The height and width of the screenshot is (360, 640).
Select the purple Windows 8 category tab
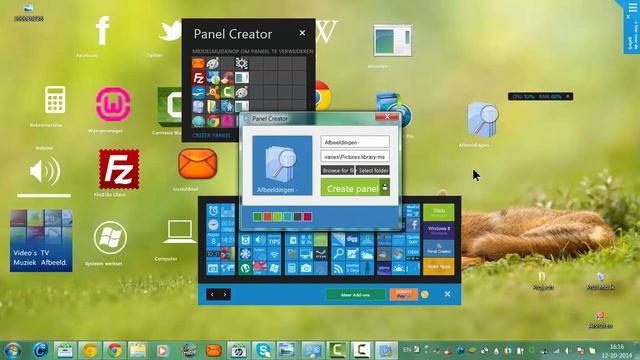(x=438, y=230)
